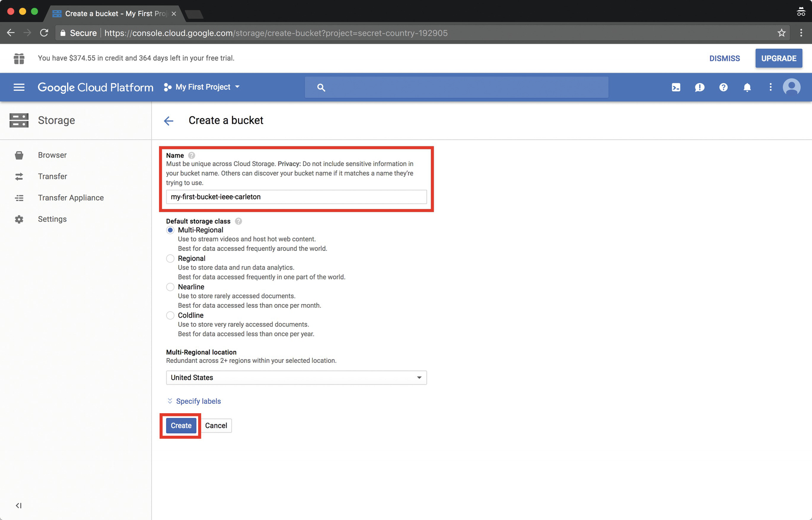Click the Storage heading in the sidebar
The height and width of the screenshot is (520, 812).
coord(56,120)
